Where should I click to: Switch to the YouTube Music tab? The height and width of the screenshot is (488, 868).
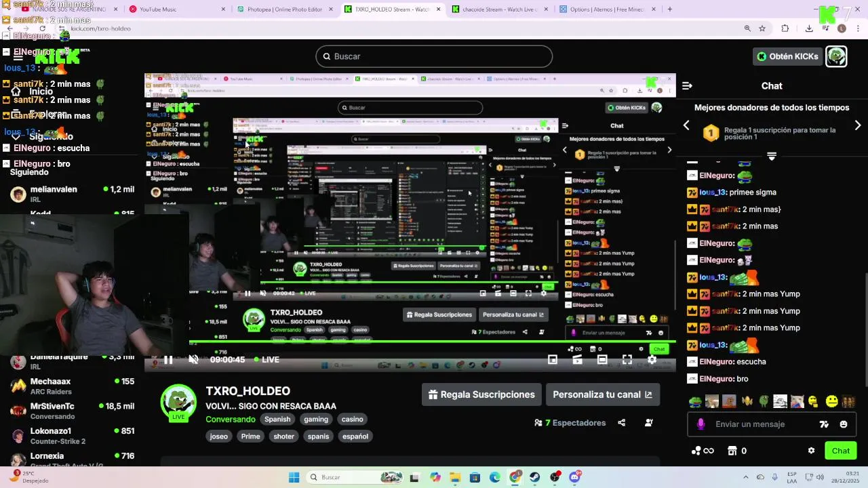tap(178, 9)
